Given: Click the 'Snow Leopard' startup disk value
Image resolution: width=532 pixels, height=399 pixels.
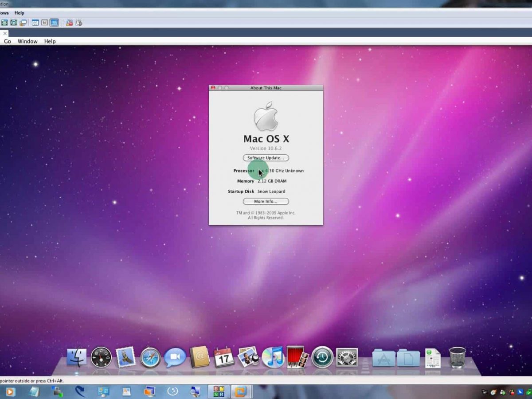Looking at the screenshot, I should pos(271,192).
